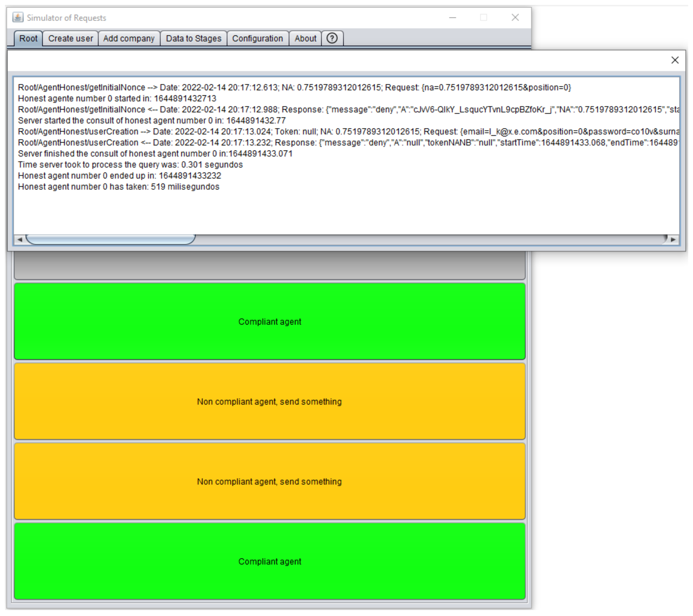This screenshot has height=616, width=693.
Task: Switch to the Root tab
Action: point(28,39)
